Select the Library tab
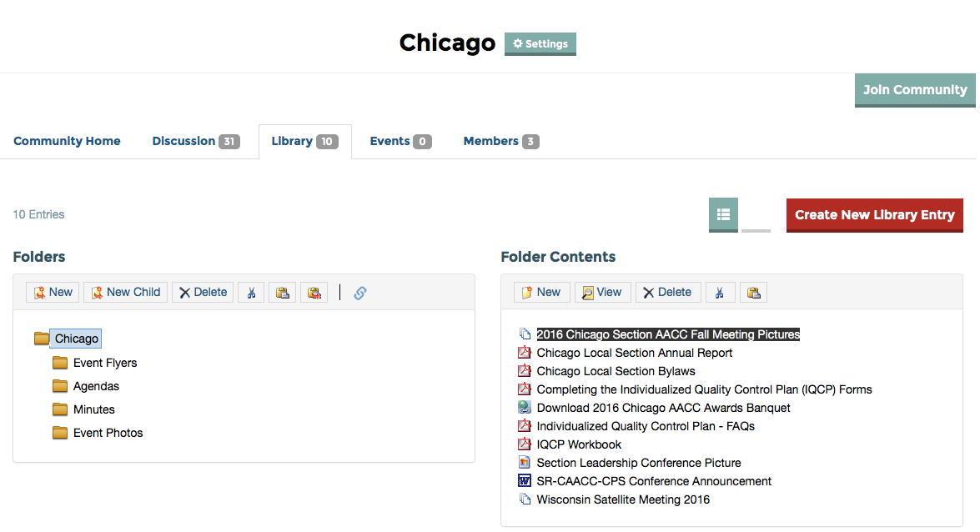 click(305, 141)
